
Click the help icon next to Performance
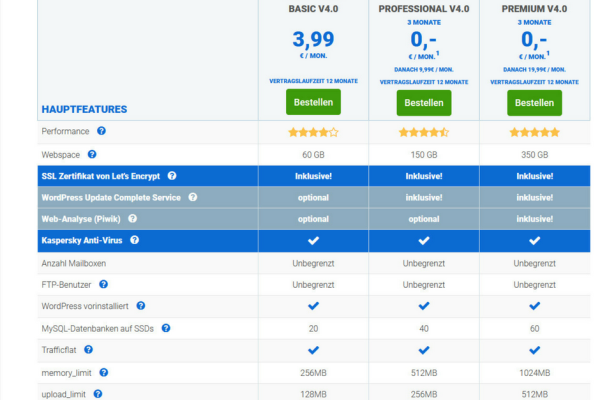[x=101, y=131]
